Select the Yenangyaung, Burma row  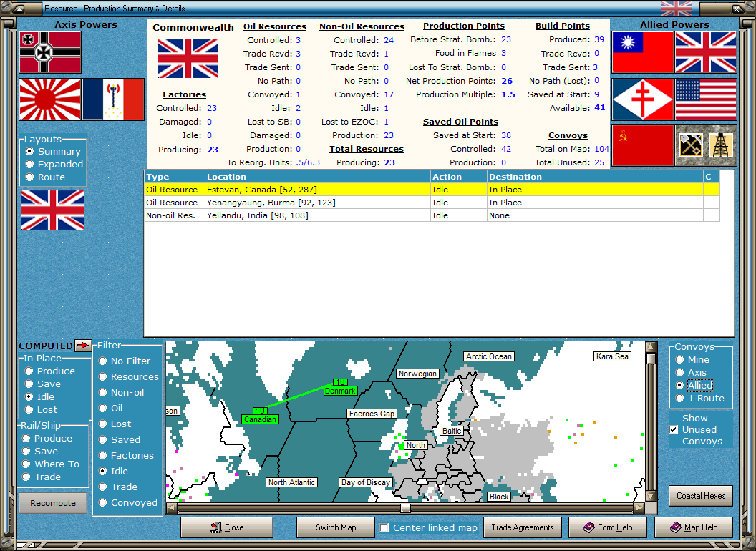432,203
